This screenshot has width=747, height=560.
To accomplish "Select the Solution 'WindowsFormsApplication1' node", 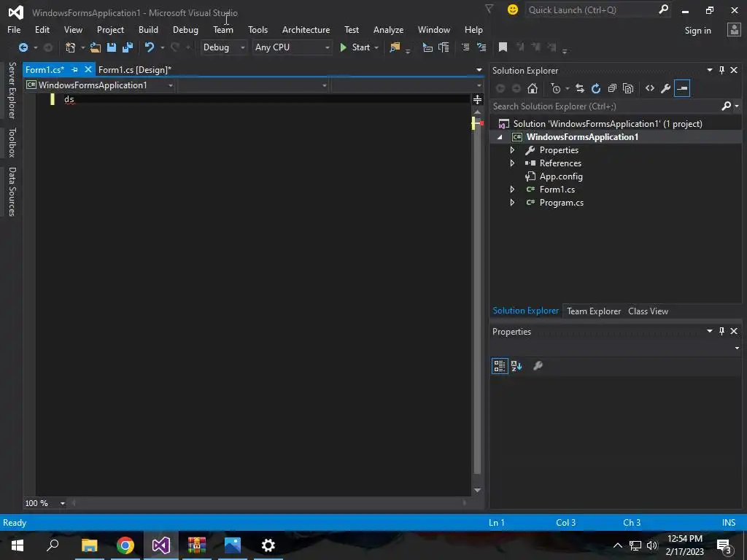I will click(608, 124).
